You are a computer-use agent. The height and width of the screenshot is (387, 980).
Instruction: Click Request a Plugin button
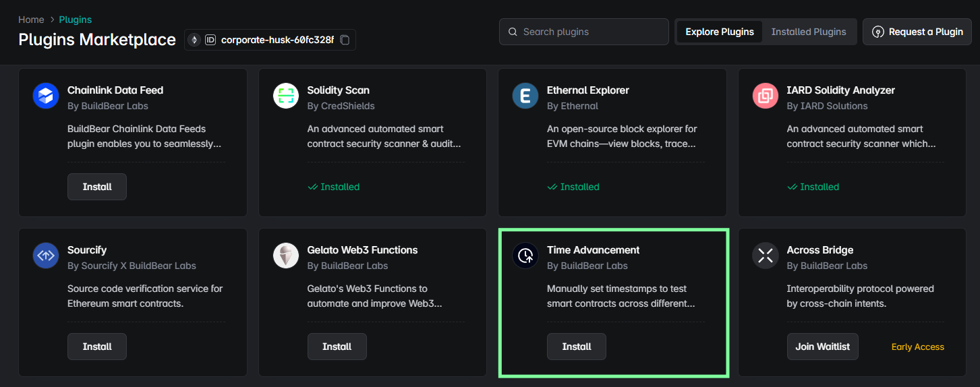pyautogui.click(x=917, y=32)
